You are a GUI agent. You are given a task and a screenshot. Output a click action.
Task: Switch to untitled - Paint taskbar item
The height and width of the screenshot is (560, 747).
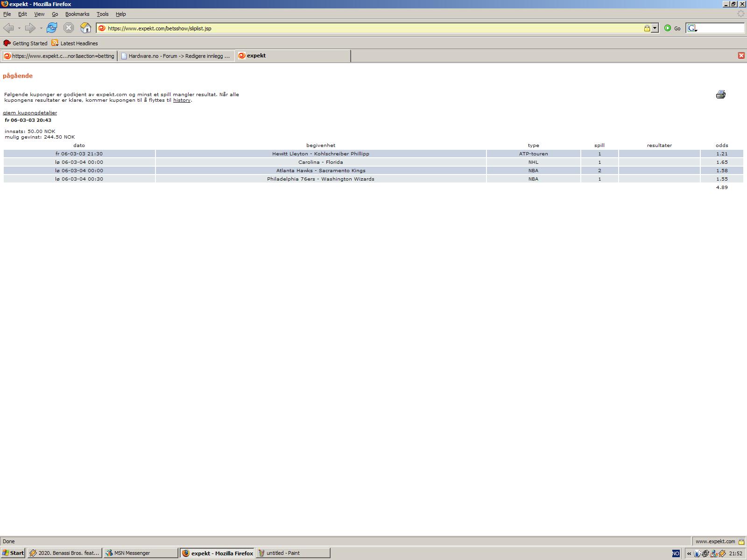[x=293, y=553]
